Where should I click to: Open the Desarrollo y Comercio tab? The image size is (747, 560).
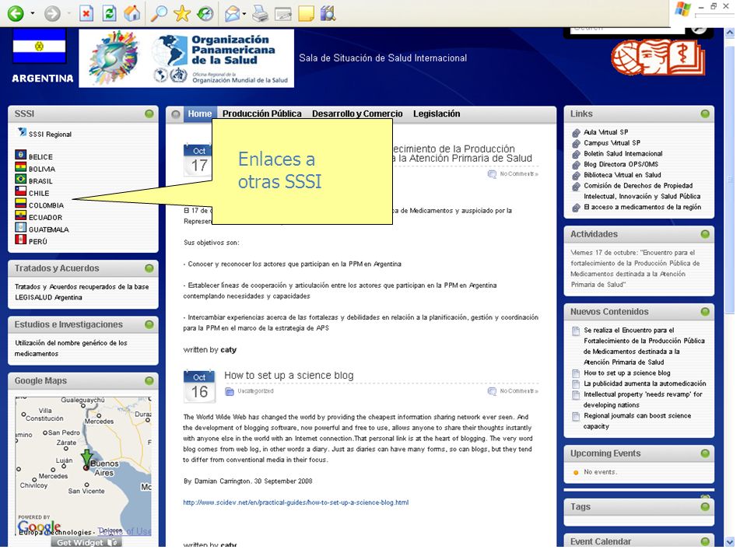tap(357, 114)
